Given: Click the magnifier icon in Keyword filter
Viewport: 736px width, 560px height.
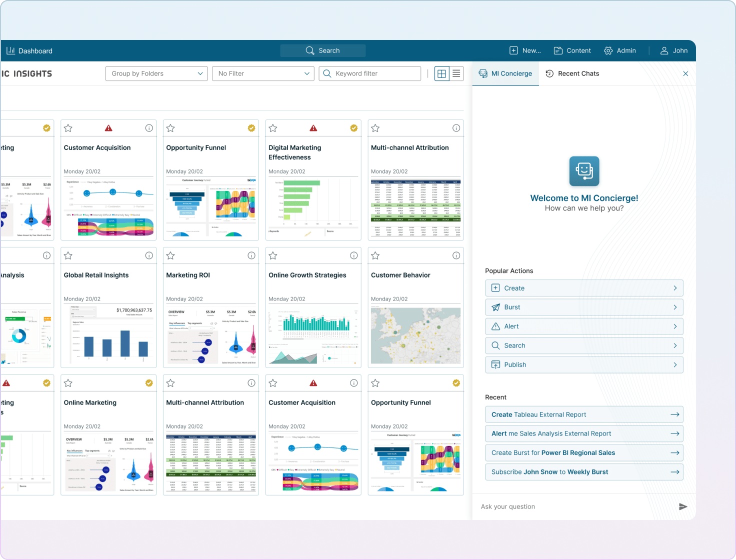Looking at the screenshot, I should click(x=327, y=73).
